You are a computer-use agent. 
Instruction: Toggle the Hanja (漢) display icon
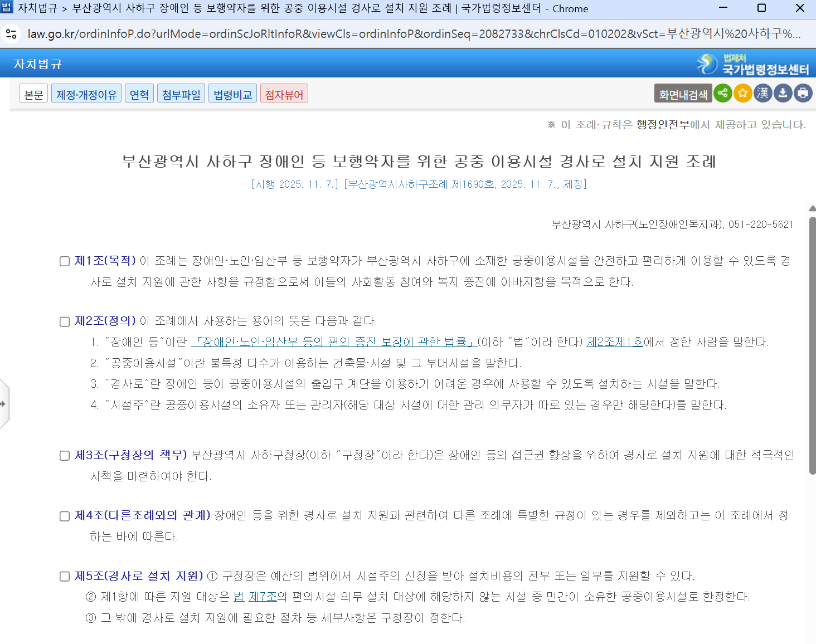click(x=762, y=93)
